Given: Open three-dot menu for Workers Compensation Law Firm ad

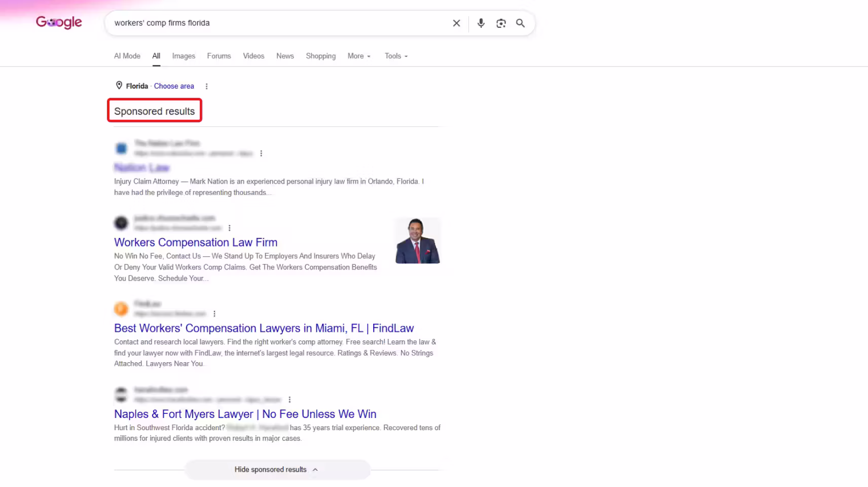Looking at the screenshot, I should point(230,228).
